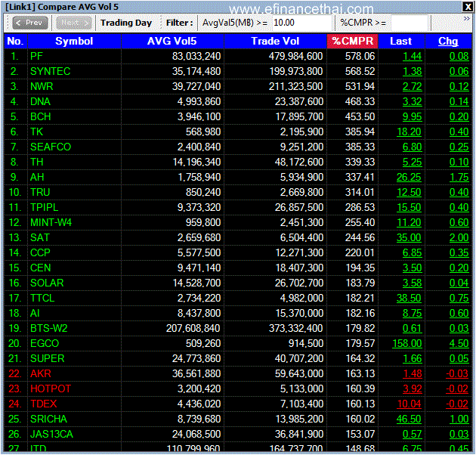Click SAT change value 2.00
The width and height of the screenshot is (476, 455).
[x=459, y=238]
